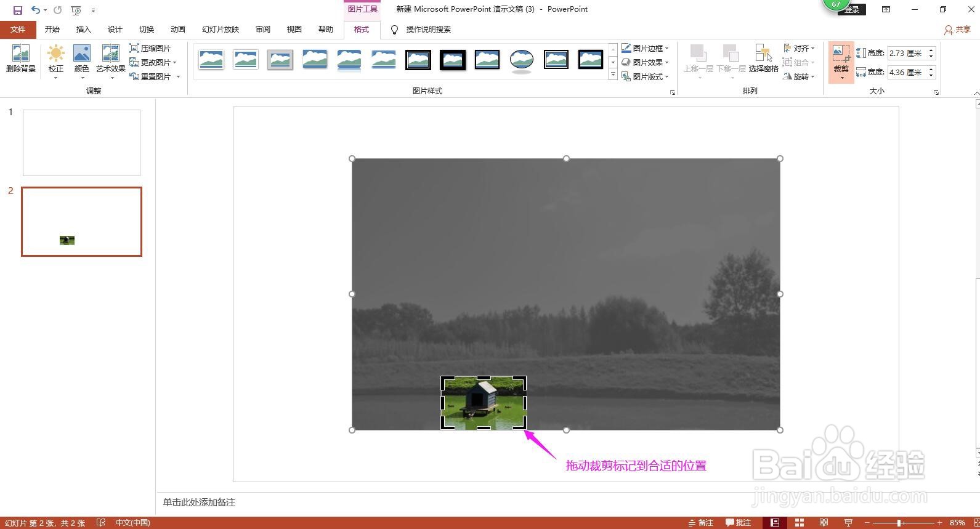
Task: Click 中文(中国) language indicator
Action: 133,523
